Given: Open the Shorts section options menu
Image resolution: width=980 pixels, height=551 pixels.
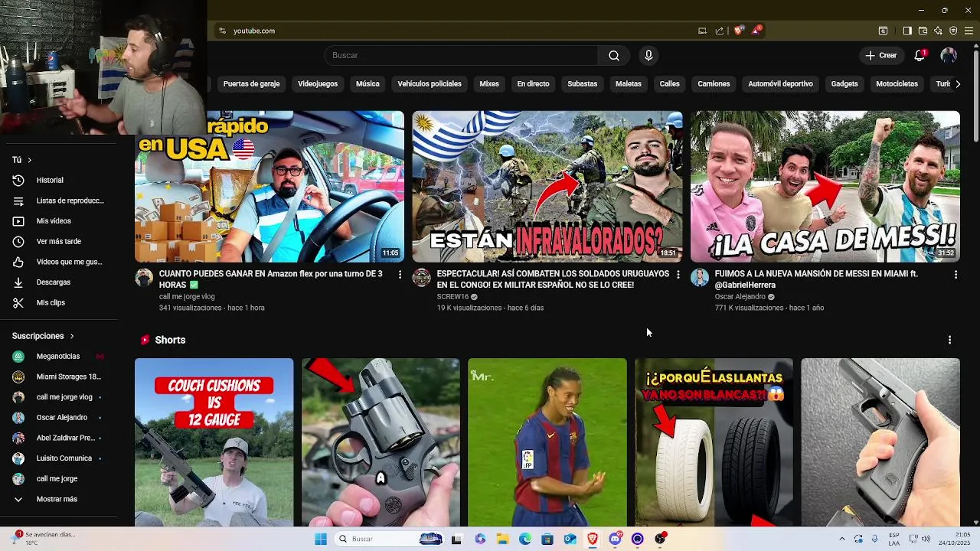Looking at the screenshot, I should (x=949, y=340).
